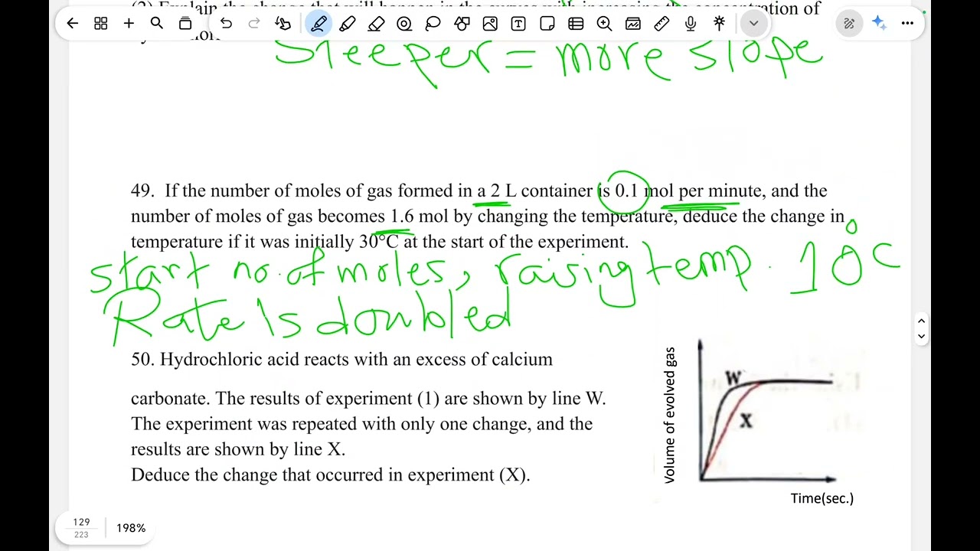Screen dimensions: 980x551
Task: Undo the last stroke
Action: click(226, 24)
